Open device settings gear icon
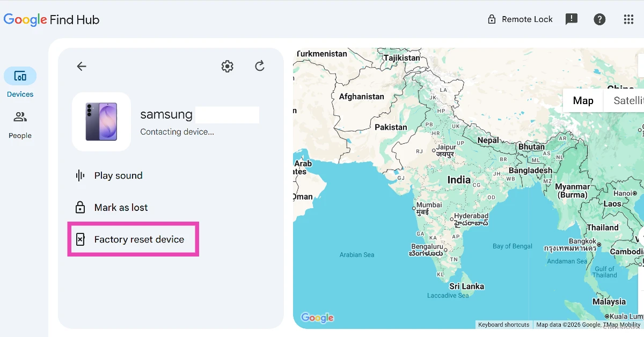This screenshot has height=337, width=644. [228, 67]
